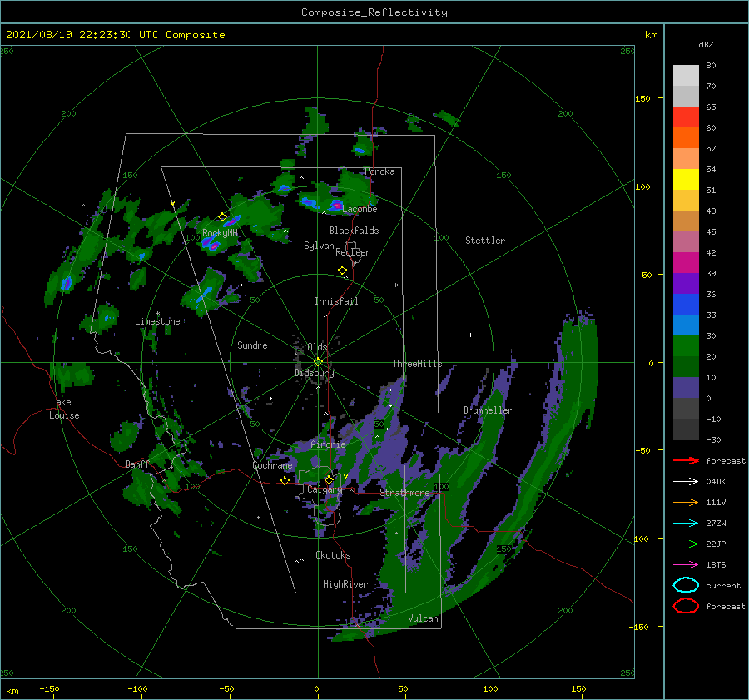Viewport: 749px width, 700px height.
Task: Click the Ponoka city label
Action: click(379, 171)
